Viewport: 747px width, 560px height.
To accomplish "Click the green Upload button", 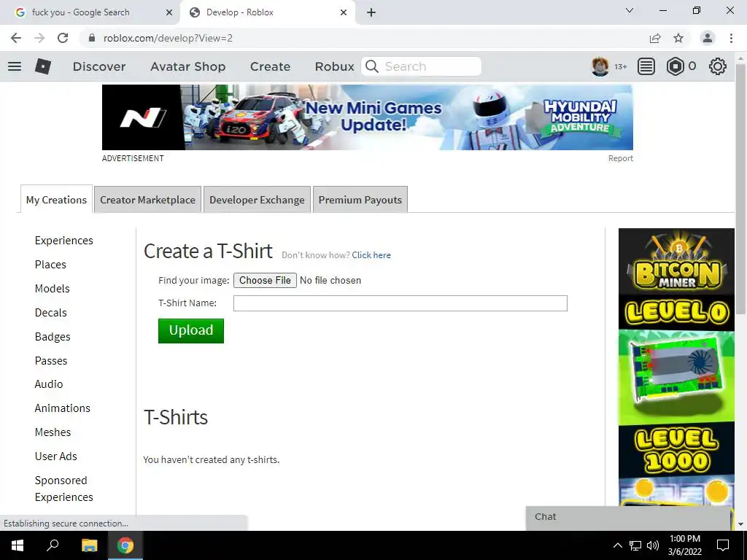I will click(191, 330).
